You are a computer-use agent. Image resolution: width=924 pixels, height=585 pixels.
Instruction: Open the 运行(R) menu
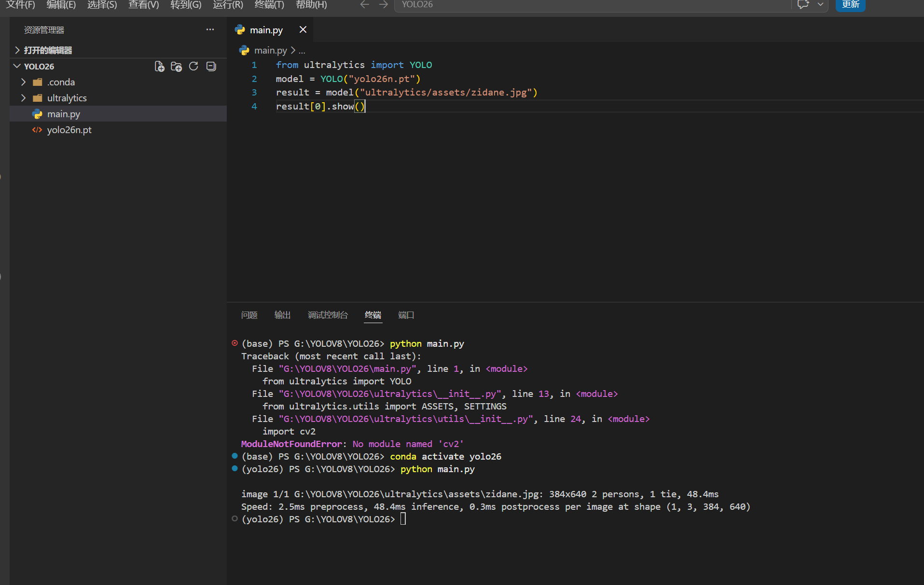pos(228,5)
